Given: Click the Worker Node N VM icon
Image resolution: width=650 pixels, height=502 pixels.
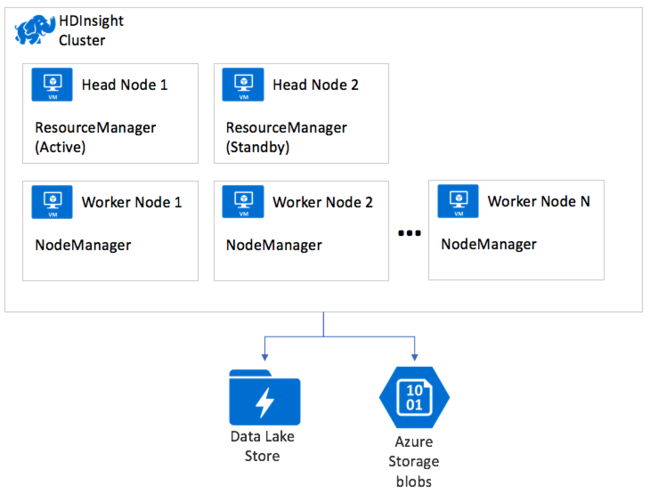Looking at the screenshot, I should [x=458, y=201].
